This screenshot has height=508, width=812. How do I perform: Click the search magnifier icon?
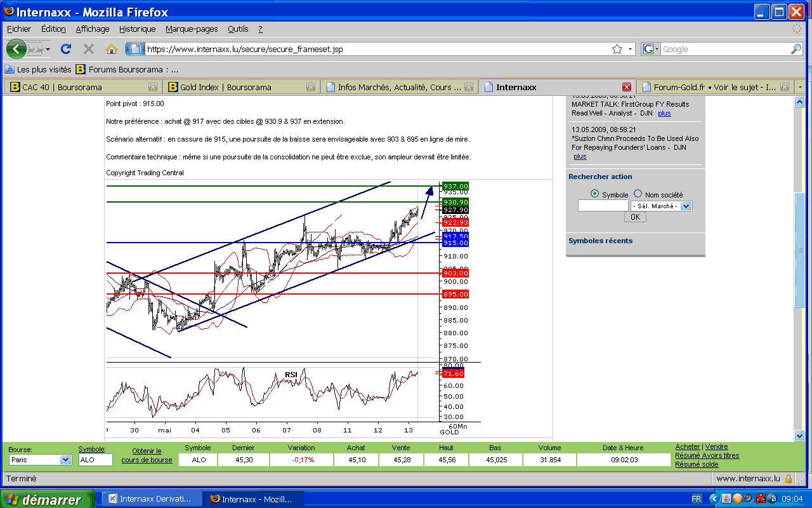[x=796, y=49]
